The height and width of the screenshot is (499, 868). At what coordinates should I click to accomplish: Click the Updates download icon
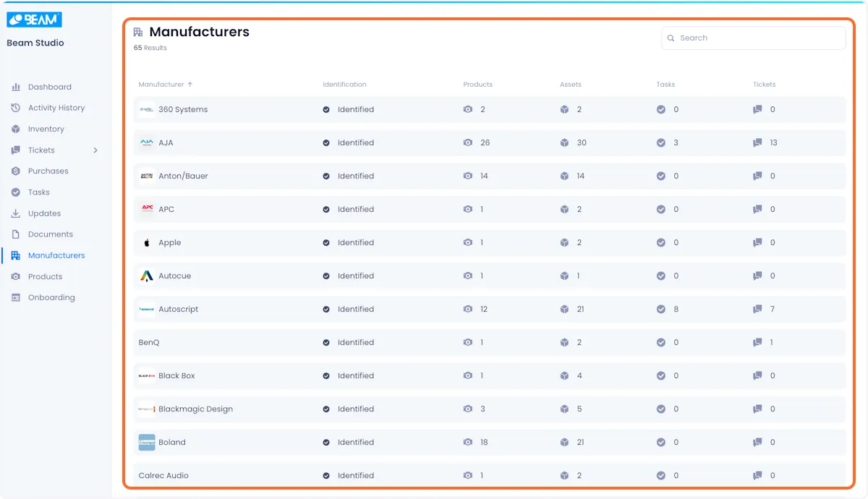point(16,213)
